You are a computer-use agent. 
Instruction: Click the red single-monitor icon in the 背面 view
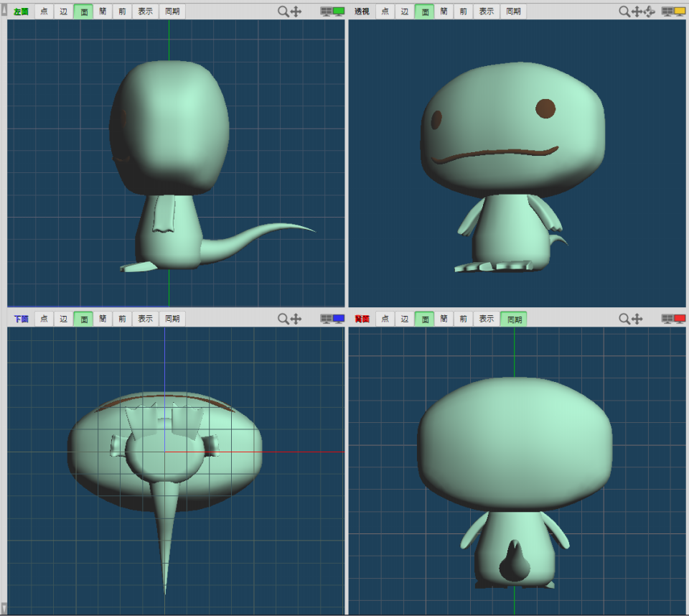[680, 319]
